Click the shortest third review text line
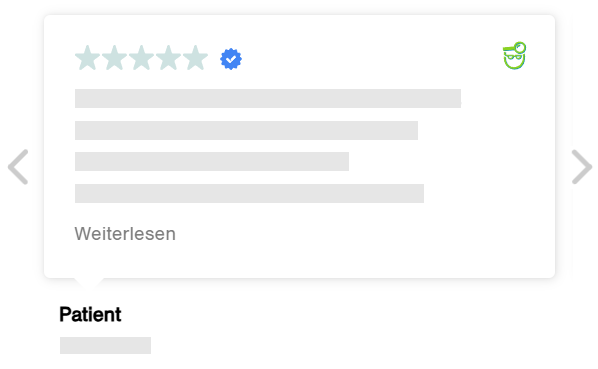 212,161
